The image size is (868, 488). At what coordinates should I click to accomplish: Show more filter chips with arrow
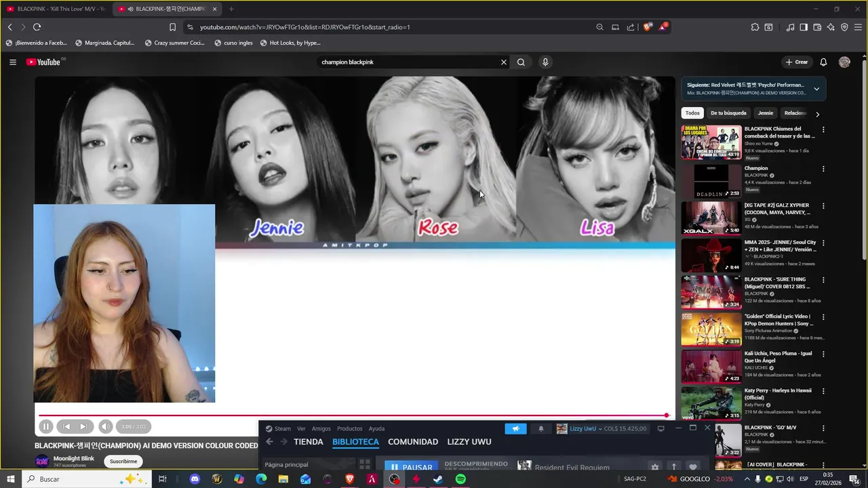(817, 114)
